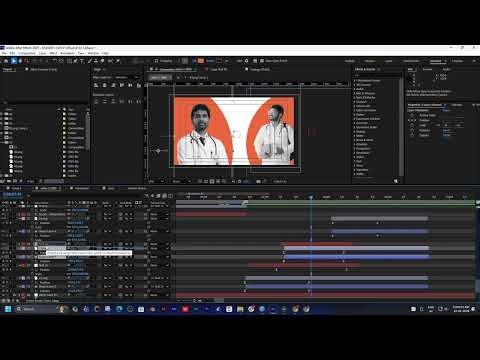Select the Brush tool
480x360 pixels.
click(90, 61)
